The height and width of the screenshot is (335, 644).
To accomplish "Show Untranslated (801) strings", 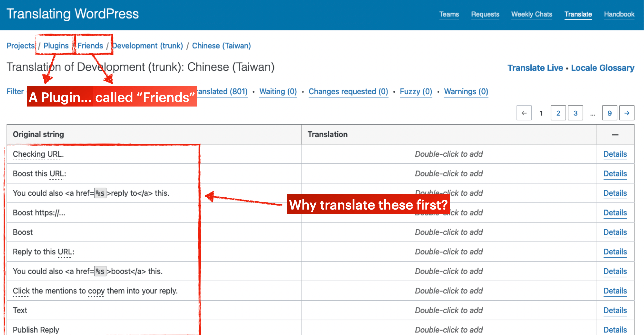I will 222,92.
